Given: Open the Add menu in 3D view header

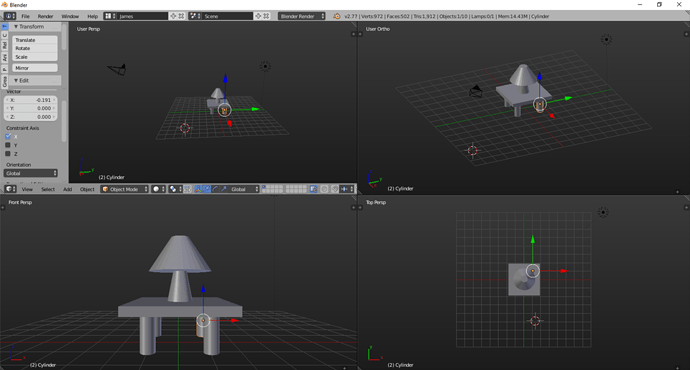Looking at the screenshot, I should tap(67, 189).
